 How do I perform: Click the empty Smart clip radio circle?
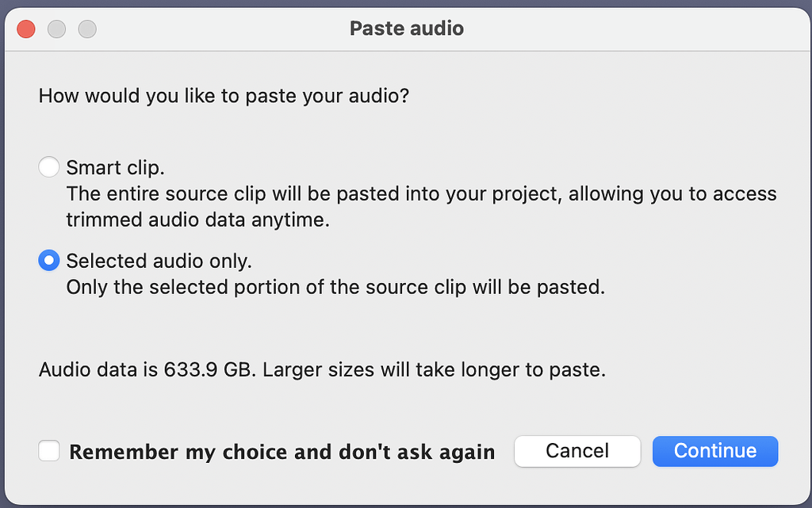click(x=48, y=166)
